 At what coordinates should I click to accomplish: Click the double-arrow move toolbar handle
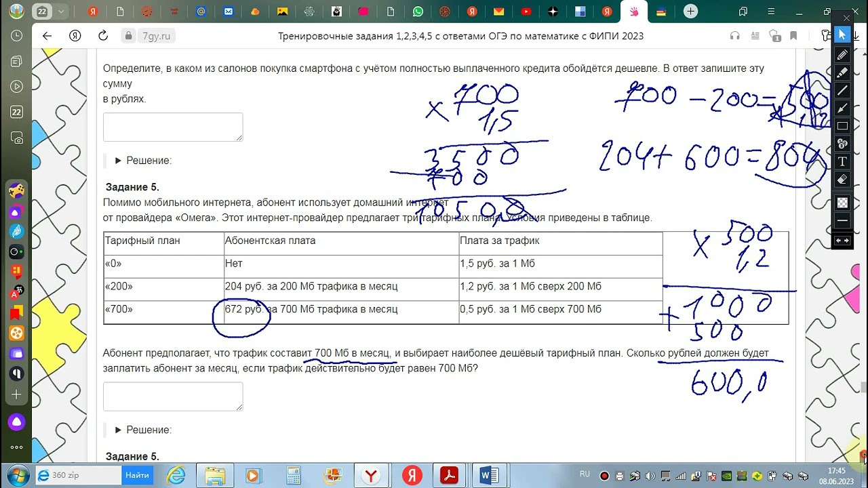point(842,241)
